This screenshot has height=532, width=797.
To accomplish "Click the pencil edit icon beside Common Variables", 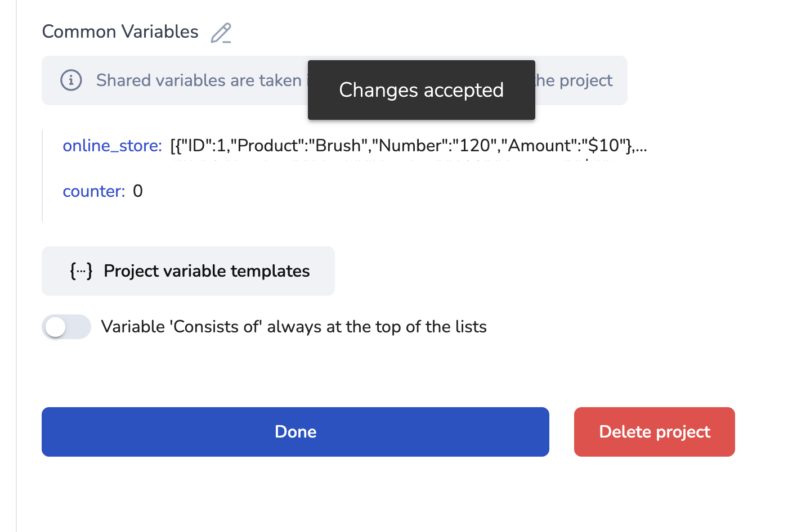I will coord(221,33).
